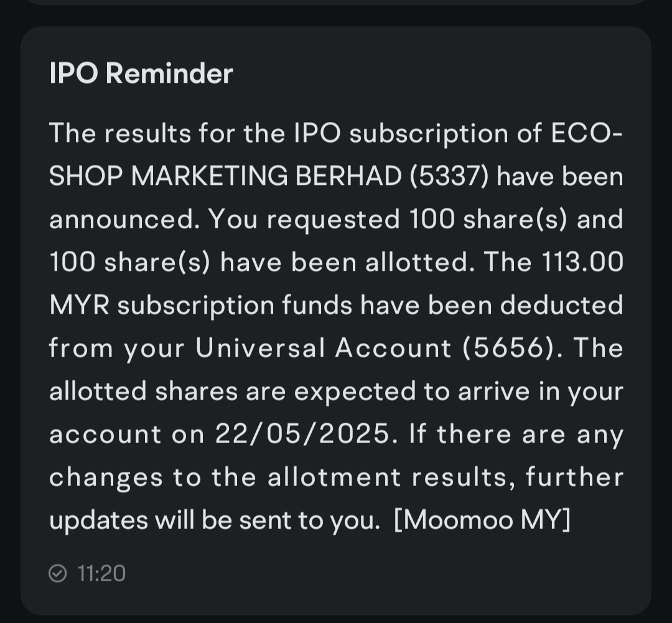
Task: Select the 'allotted shares are expected' sentence
Action: 232,391
